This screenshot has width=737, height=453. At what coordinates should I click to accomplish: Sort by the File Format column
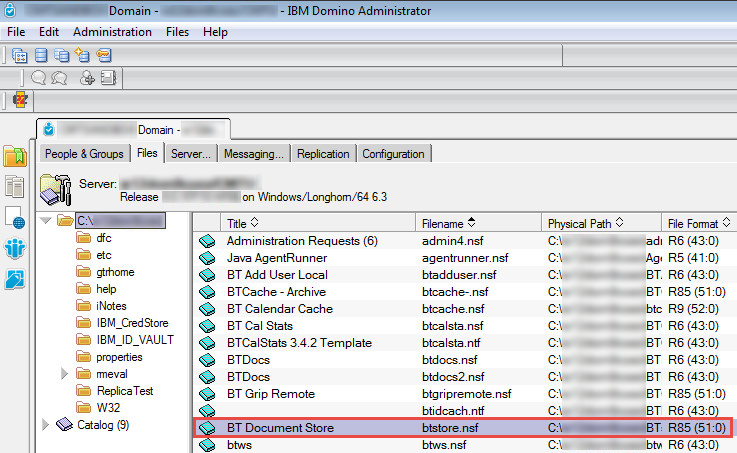point(699,223)
